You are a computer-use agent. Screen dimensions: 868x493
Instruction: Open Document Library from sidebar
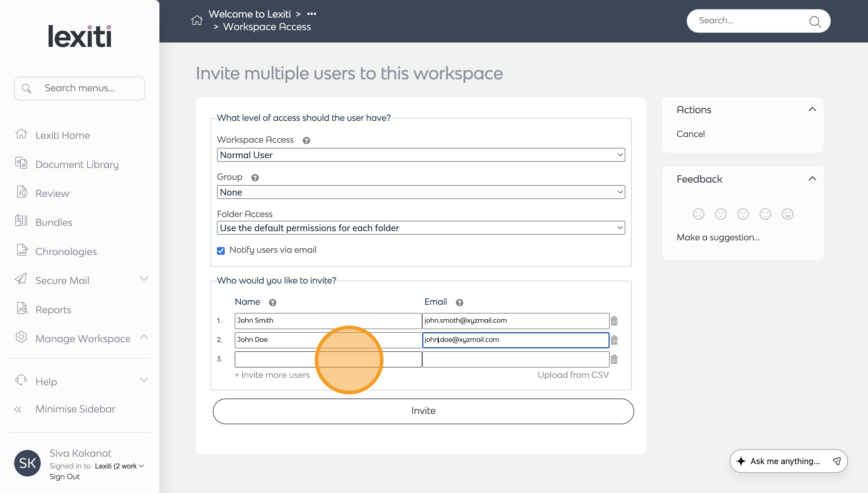point(77,164)
